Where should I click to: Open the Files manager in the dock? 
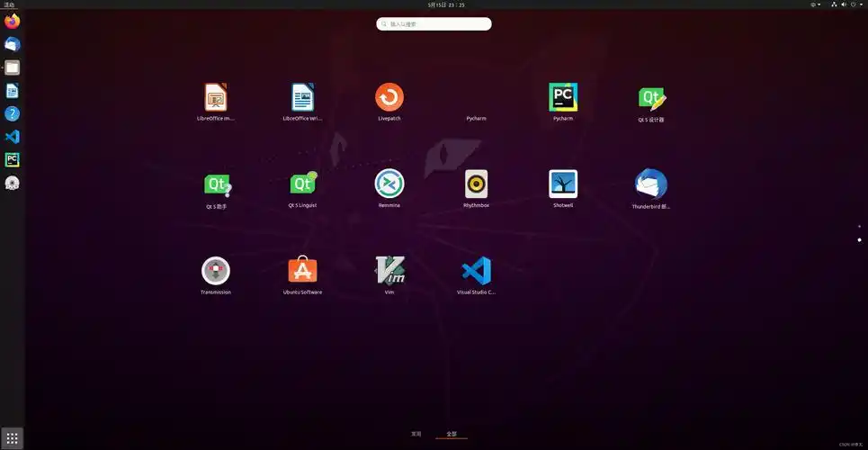[13, 67]
